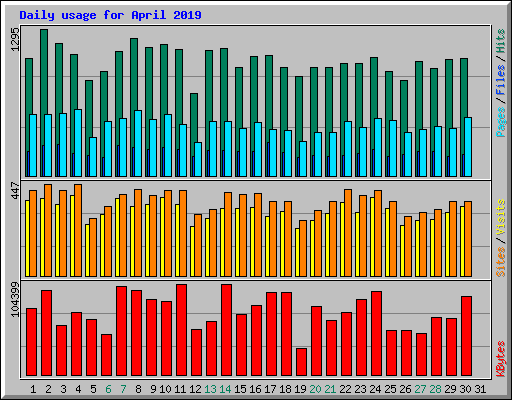Viewport: 512px width, 400px height.
Task: Select the yellow sites bar for day 5
Action: tap(87, 250)
